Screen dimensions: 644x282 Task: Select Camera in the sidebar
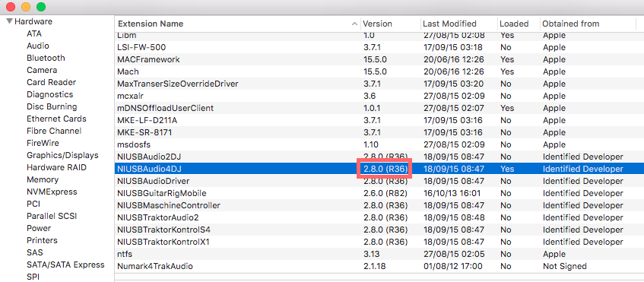(x=42, y=70)
